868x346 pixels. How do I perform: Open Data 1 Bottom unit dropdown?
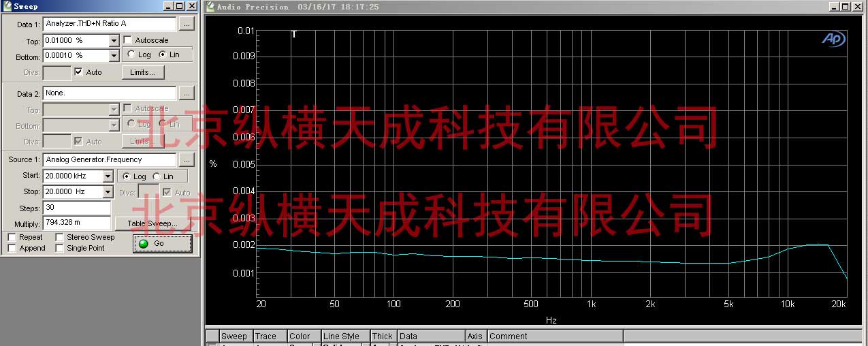pos(114,56)
